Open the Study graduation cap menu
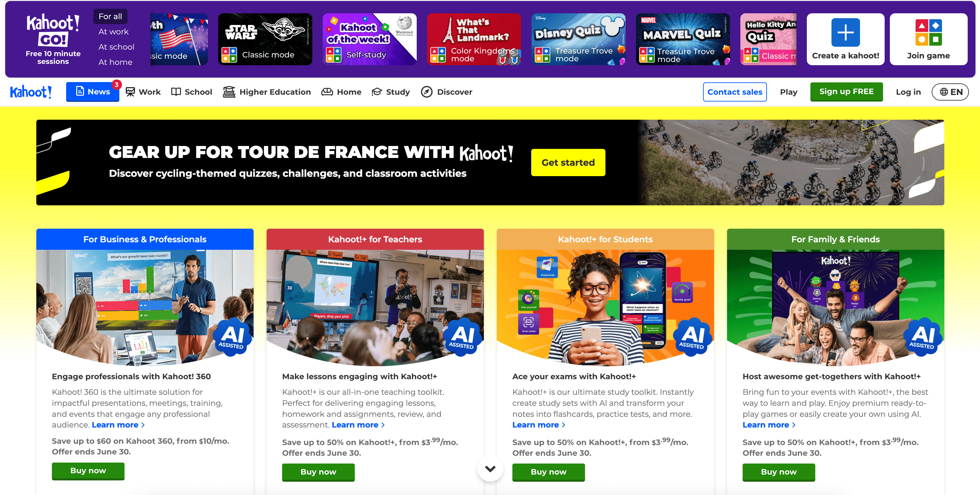The width and height of the screenshot is (980, 495). pos(376,92)
